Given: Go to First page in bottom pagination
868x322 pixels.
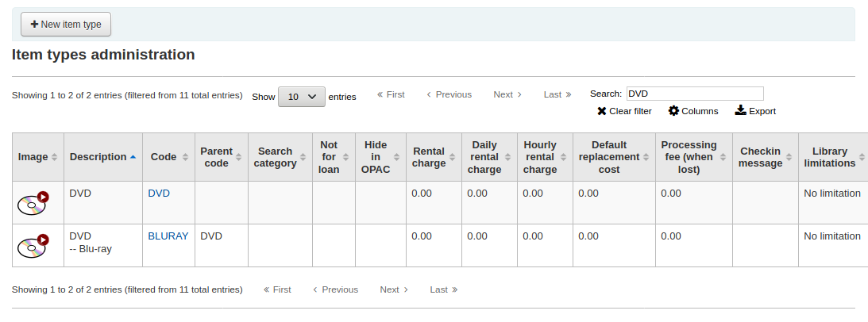Looking at the screenshot, I should point(277,289).
